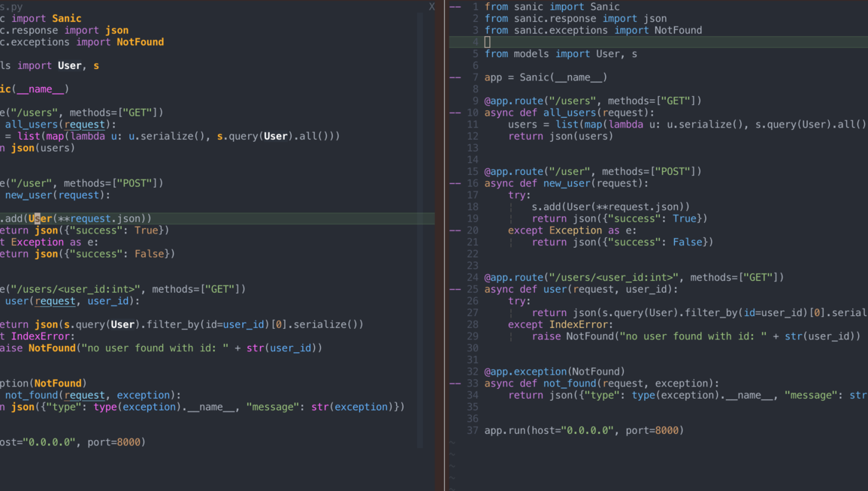Collapse fold marker at line 33 not_found
868x491 pixels.
tap(455, 384)
